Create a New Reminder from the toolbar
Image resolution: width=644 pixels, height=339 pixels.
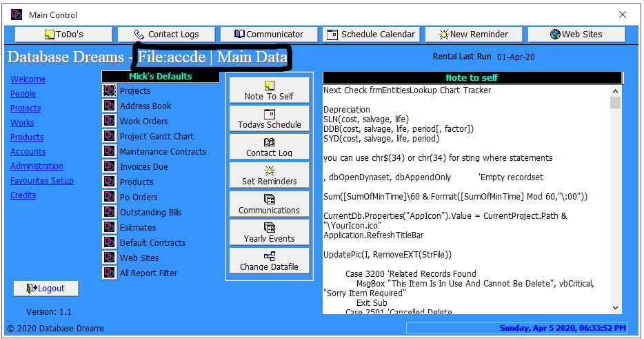pyautogui.click(x=474, y=35)
